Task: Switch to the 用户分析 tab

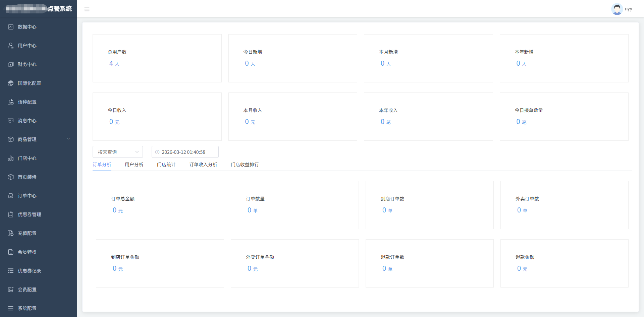Action: point(134,165)
